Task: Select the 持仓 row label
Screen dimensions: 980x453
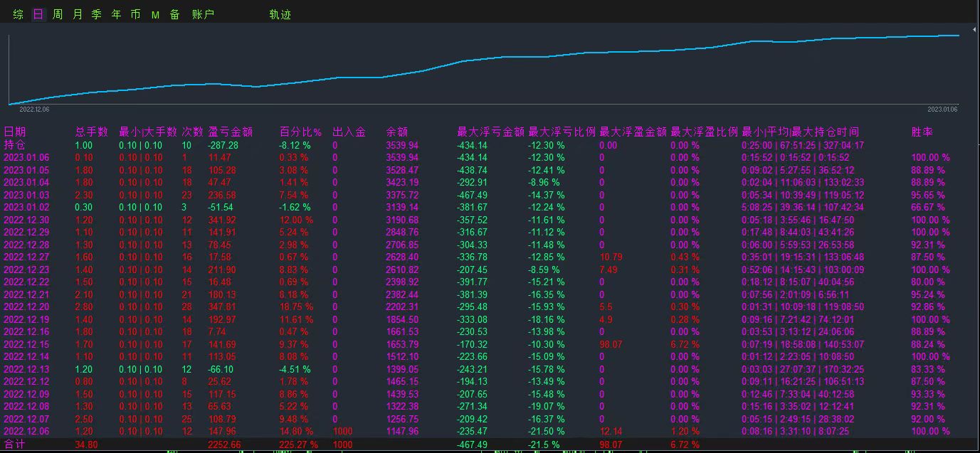Action: click(15, 144)
